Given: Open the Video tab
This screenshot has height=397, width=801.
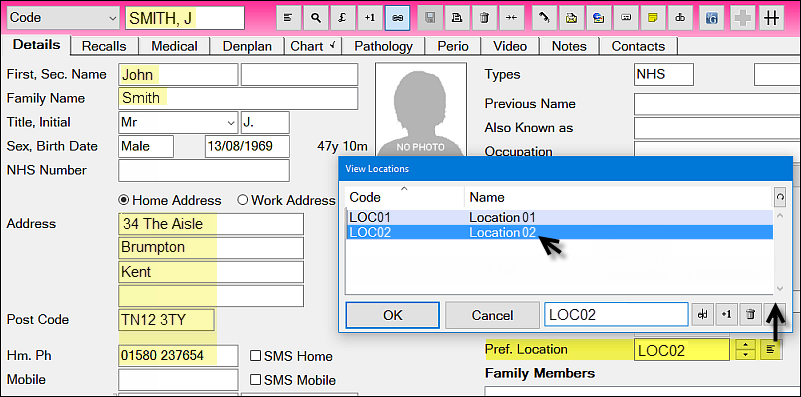Looking at the screenshot, I should pos(510,46).
